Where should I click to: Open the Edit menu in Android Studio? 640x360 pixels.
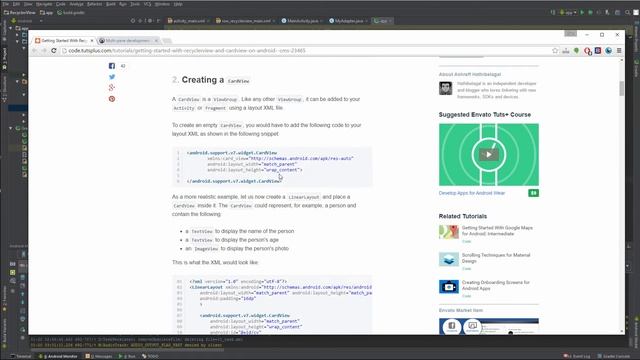(16, 4)
